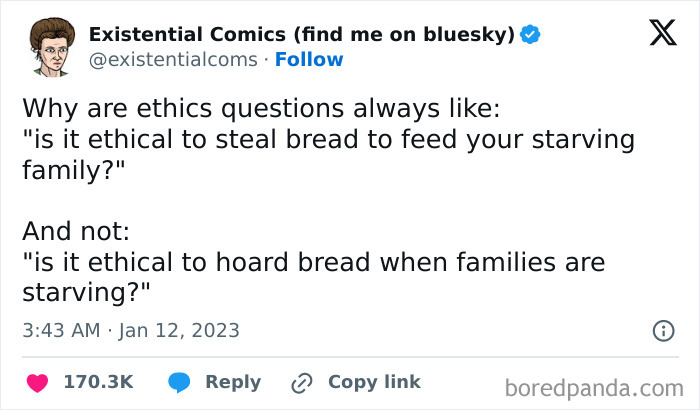Click the chain link icon
This screenshot has height=410, width=700.
coord(302,383)
